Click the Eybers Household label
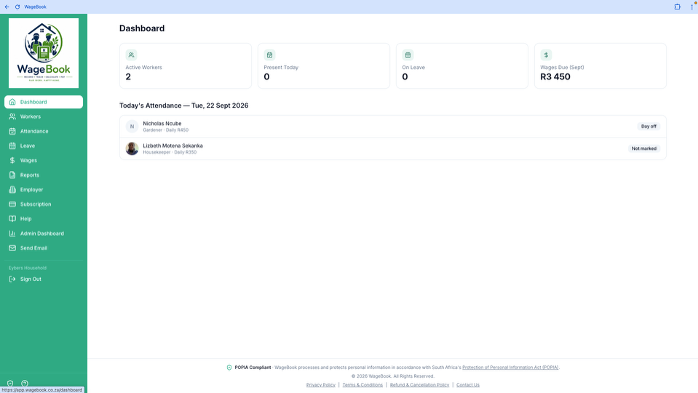This screenshot has height=393, width=698. 28,268
